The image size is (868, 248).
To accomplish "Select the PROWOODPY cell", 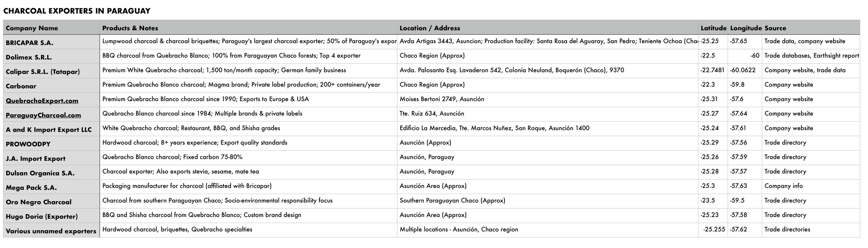I will click(x=51, y=143).
